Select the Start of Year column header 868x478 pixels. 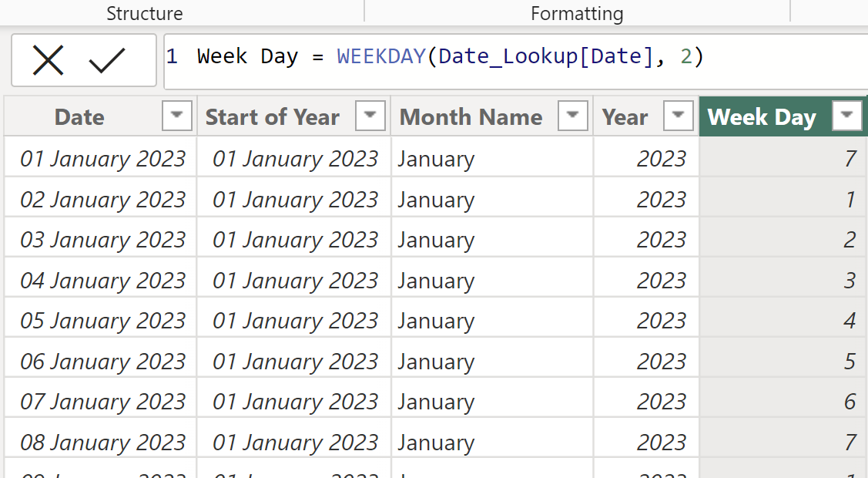click(272, 117)
